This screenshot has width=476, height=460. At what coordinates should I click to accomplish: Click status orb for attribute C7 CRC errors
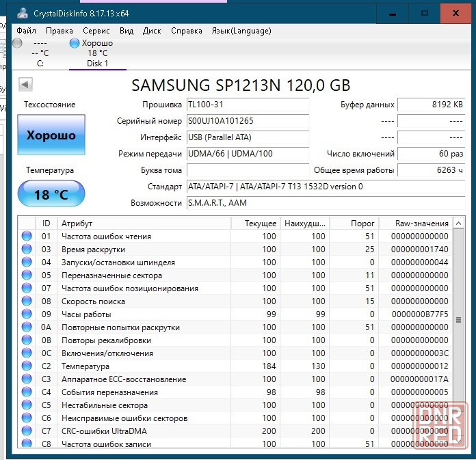(27, 431)
